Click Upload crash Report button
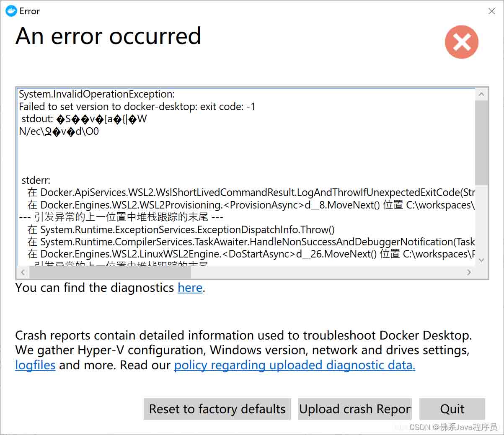Image resolution: width=504 pixels, height=435 pixels. (355, 409)
